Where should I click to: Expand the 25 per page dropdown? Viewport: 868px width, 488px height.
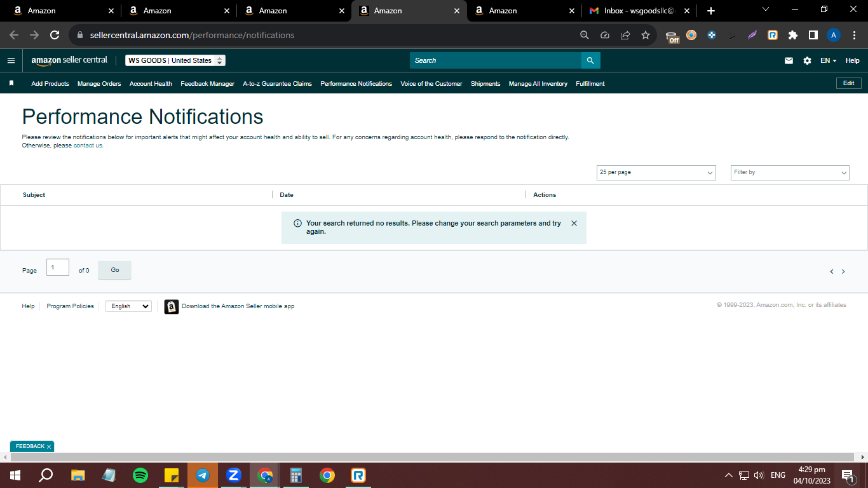pos(656,172)
